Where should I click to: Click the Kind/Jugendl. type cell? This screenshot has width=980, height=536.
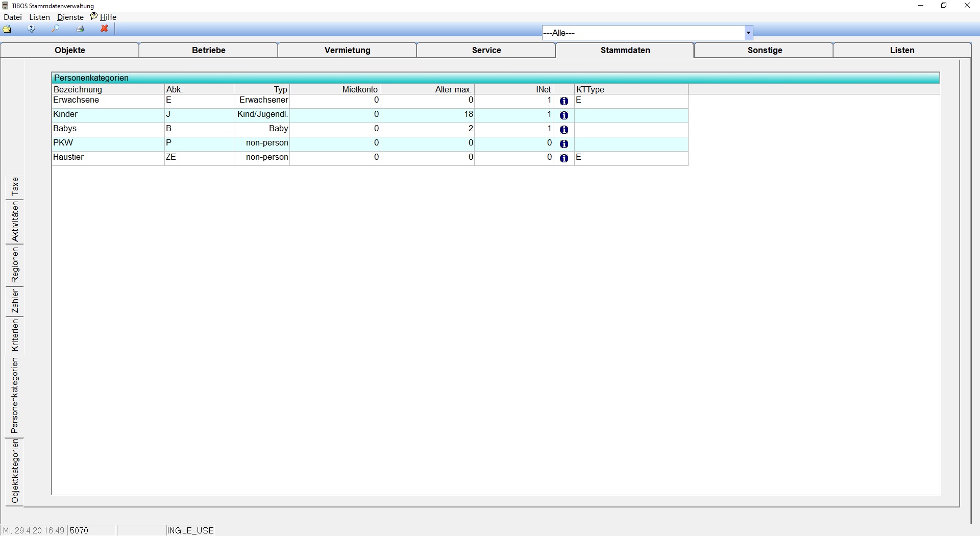point(262,115)
